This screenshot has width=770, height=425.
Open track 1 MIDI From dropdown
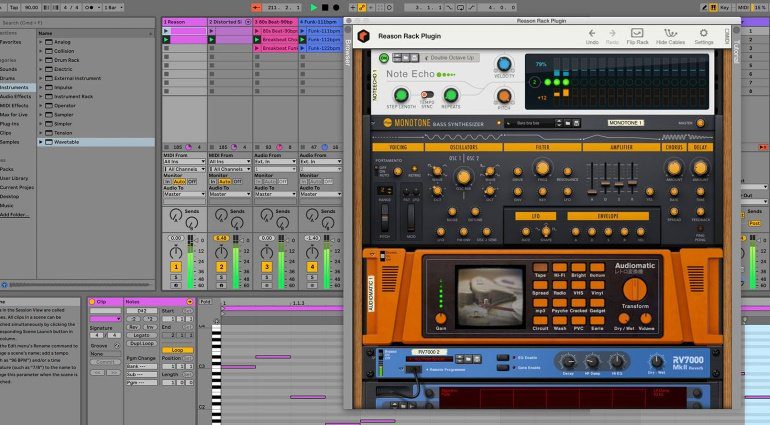coord(184,162)
